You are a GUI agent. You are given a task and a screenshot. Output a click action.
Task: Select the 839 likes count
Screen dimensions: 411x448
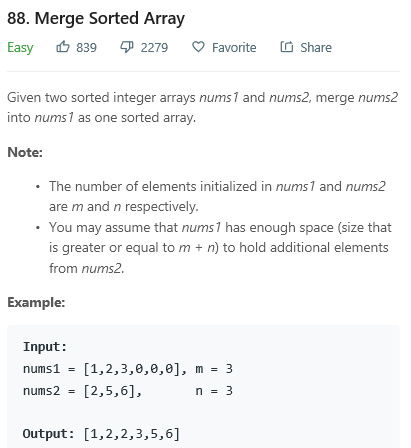click(86, 48)
